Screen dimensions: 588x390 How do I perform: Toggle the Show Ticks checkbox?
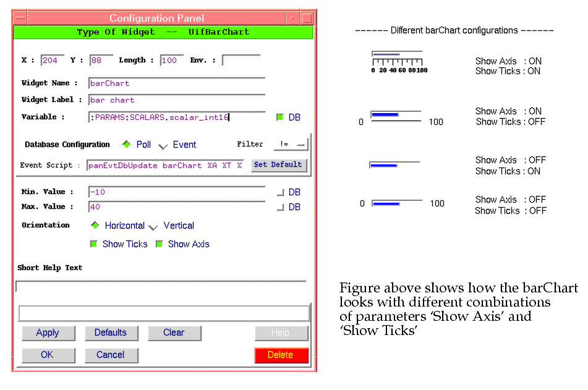(x=94, y=244)
